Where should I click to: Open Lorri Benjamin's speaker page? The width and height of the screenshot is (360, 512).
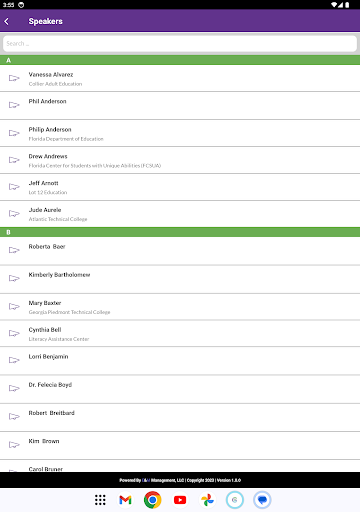click(x=180, y=361)
